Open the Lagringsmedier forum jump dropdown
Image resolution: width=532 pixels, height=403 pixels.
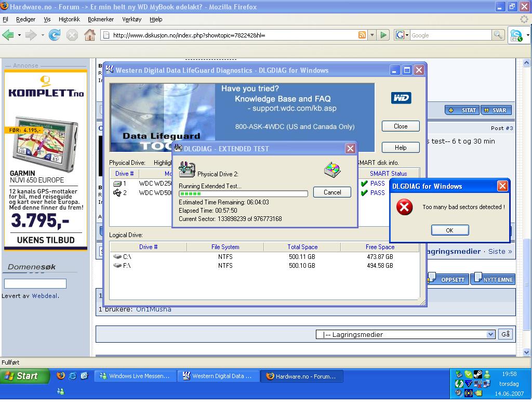pos(490,334)
